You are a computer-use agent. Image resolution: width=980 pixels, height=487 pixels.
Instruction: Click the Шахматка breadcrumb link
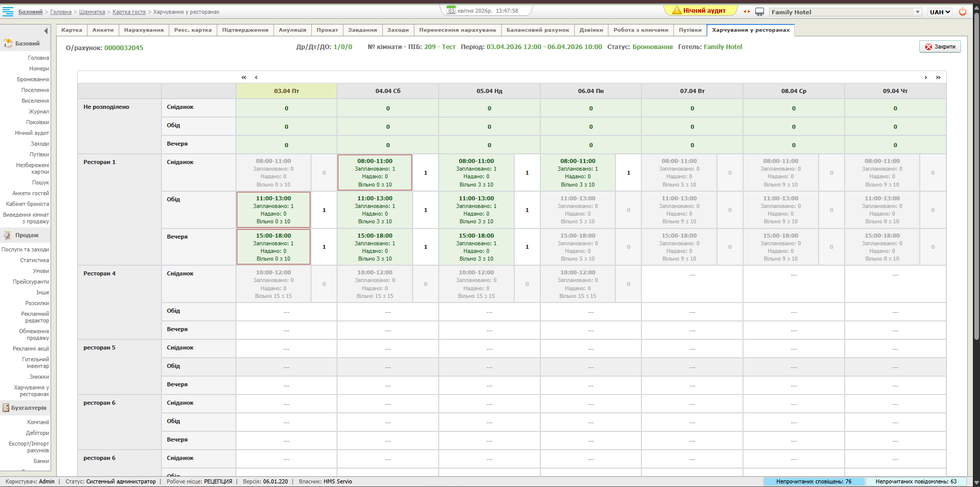[92, 12]
